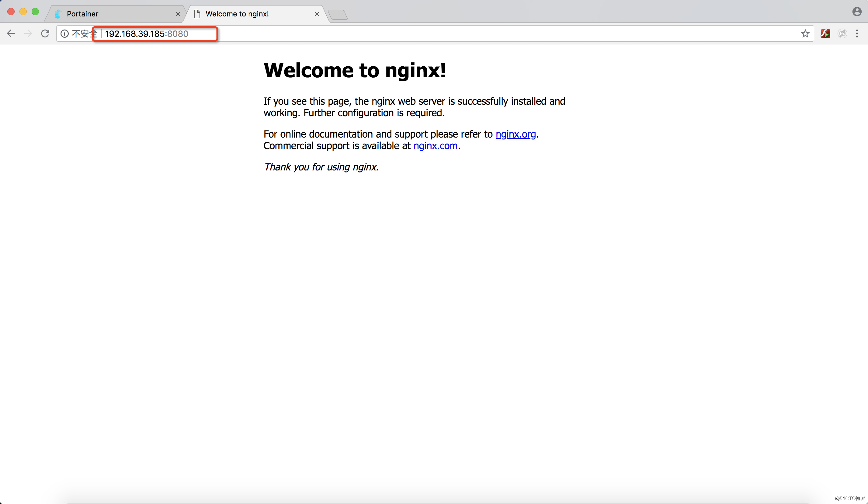Open site info for insecure connection
This screenshot has width=868, height=504.
pos(64,33)
